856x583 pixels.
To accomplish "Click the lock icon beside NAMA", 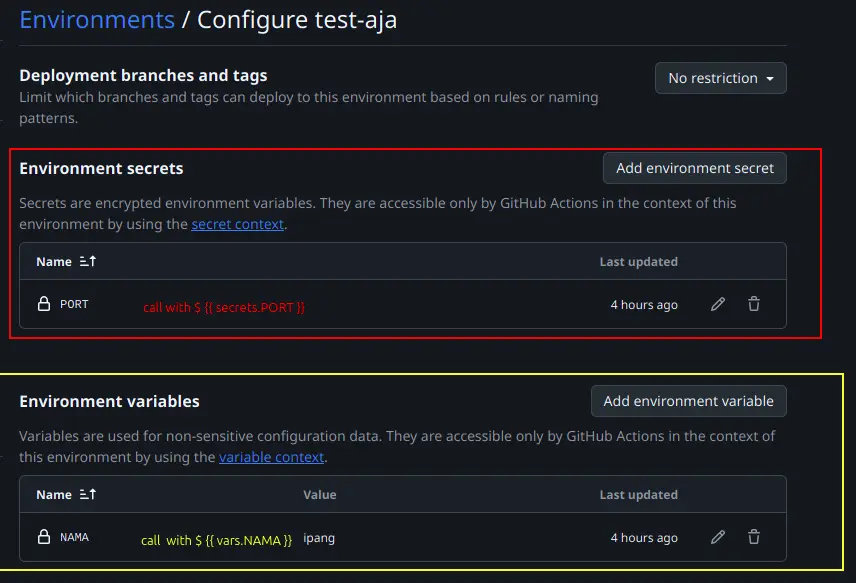I will click(x=42, y=537).
